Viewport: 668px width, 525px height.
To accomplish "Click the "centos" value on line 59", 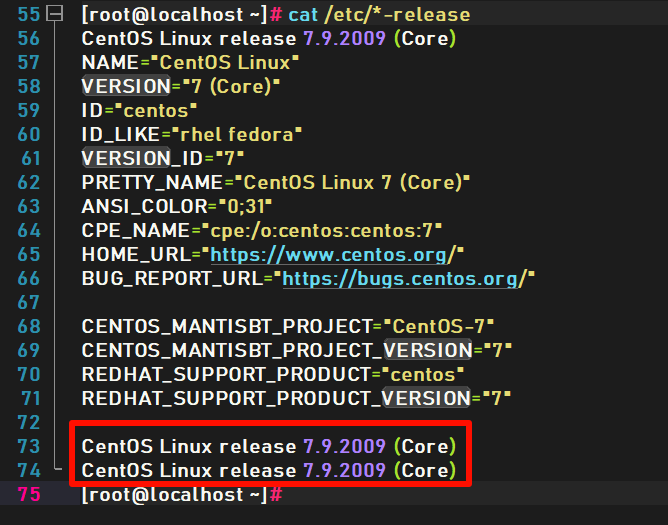I will pos(155,110).
